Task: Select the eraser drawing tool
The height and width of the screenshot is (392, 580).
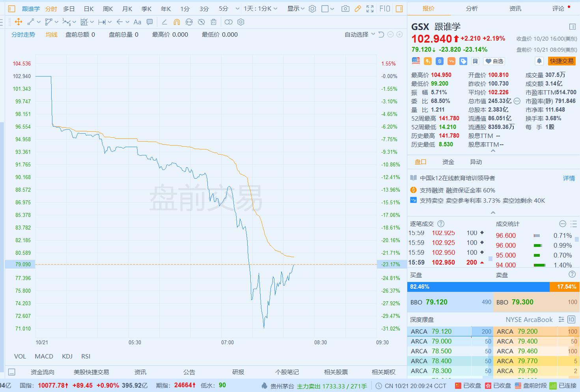Action: [x=164, y=22]
